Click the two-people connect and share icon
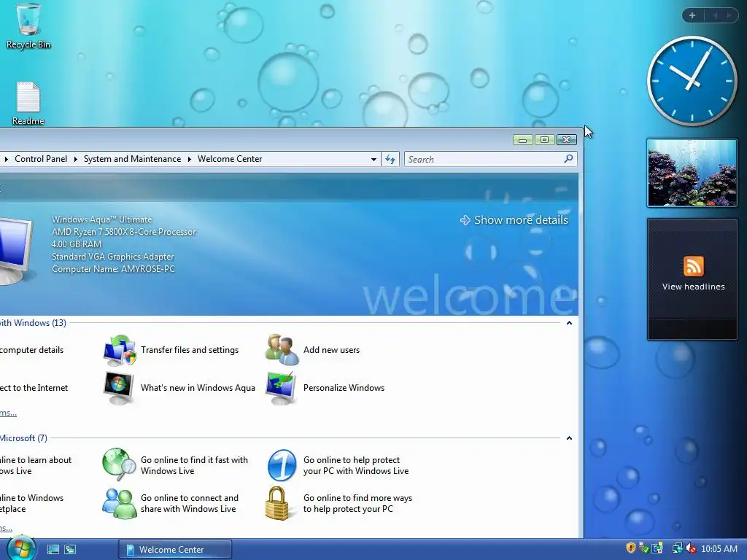The width and height of the screenshot is (747, 560). [119, 503]
